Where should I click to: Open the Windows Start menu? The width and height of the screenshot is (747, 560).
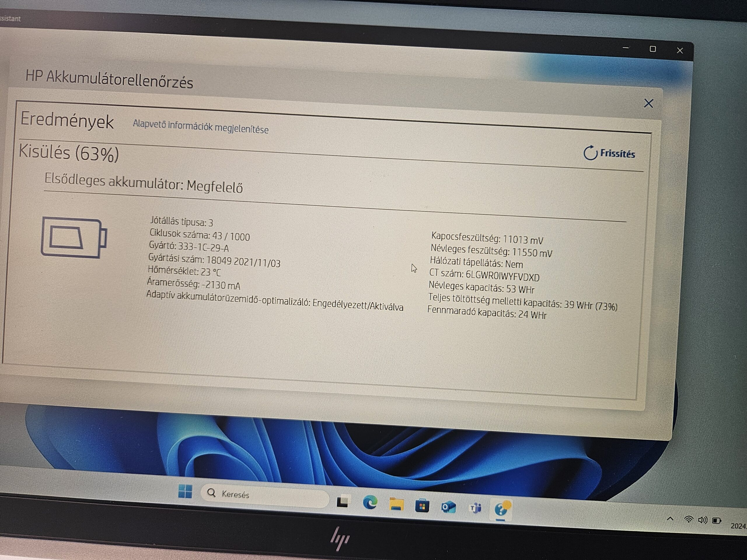185,491
